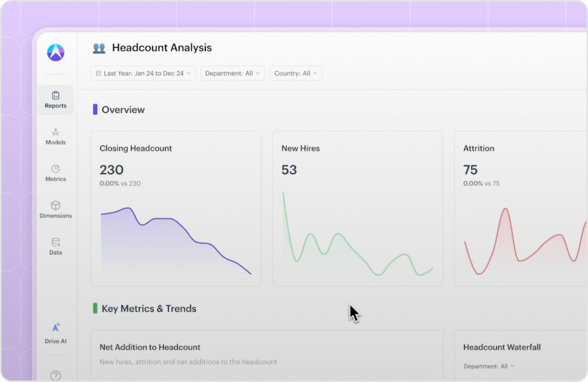The image size is (588, 382).
Task: Select the Closing Headcount card
Action: click(176, 209)
